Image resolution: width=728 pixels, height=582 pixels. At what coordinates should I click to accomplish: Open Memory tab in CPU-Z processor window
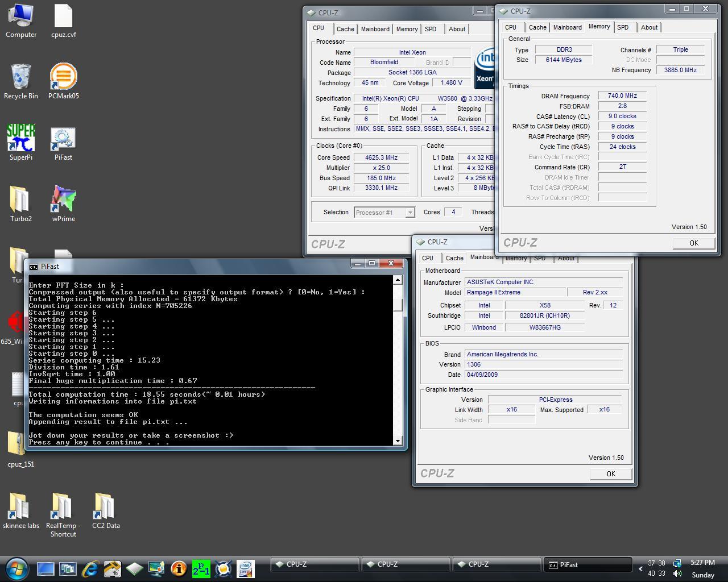tap(407, 29)
